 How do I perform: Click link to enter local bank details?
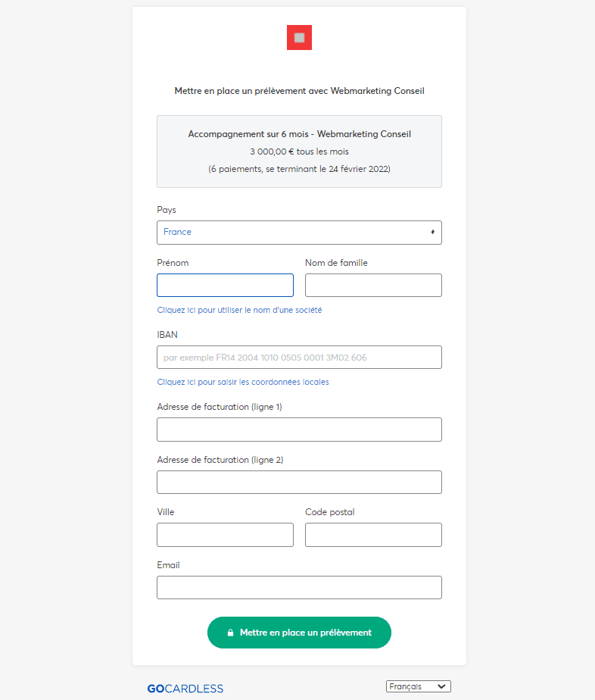pos(243,382)
